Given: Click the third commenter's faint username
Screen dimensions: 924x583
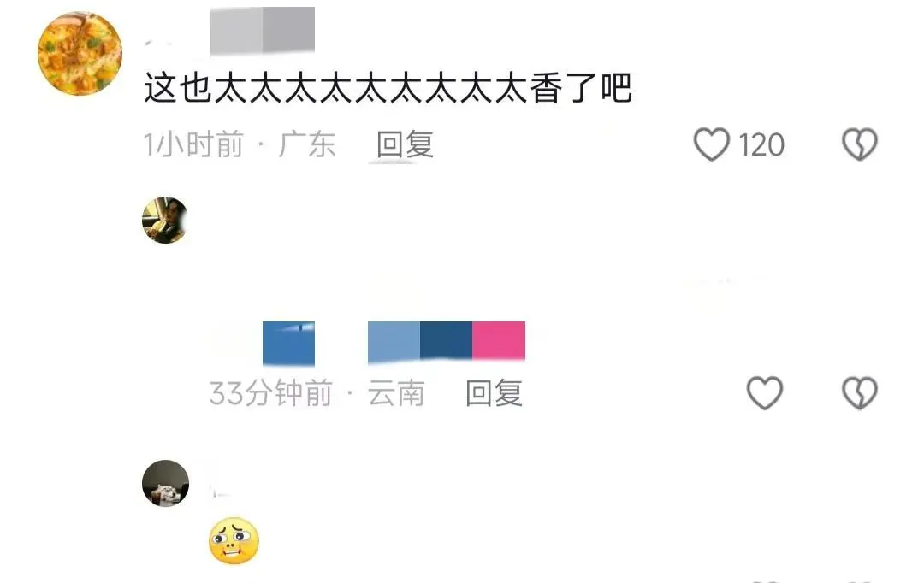Looking at the screenshot, I should pos(221,492).
